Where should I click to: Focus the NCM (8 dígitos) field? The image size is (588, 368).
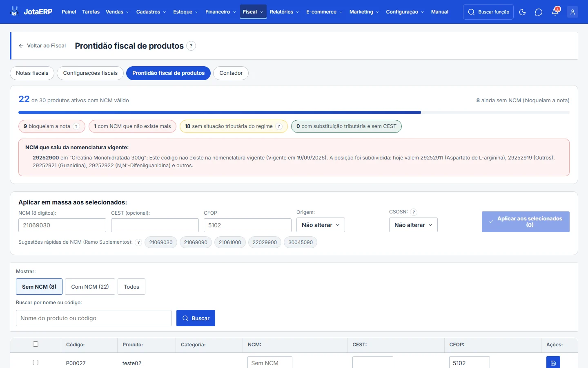(x=62, y=225)
